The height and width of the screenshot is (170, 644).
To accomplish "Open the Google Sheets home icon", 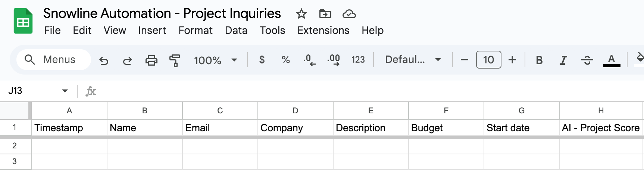I will 23,21.
